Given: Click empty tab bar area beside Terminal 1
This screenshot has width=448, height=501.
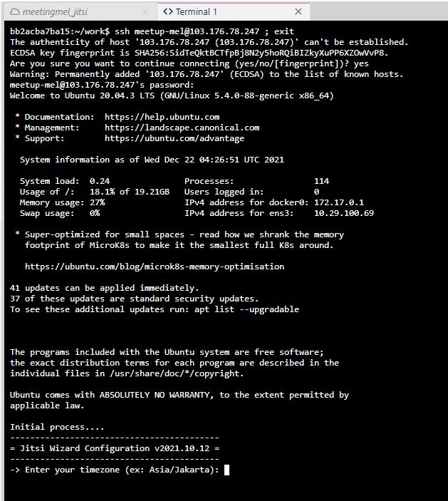Looking at the screenshot, I should pyautogui.click(x=377, y=12).
